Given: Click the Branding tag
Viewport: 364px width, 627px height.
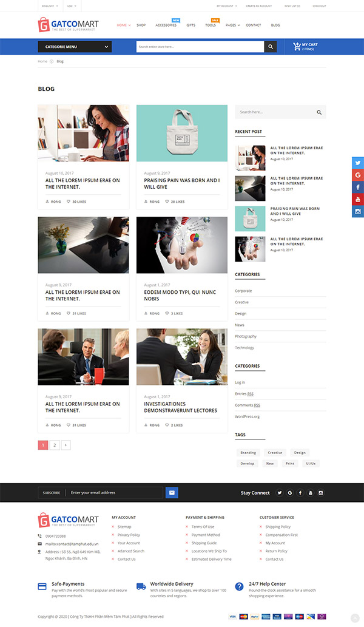Looking at the screenshot, I should click(248, 453).
